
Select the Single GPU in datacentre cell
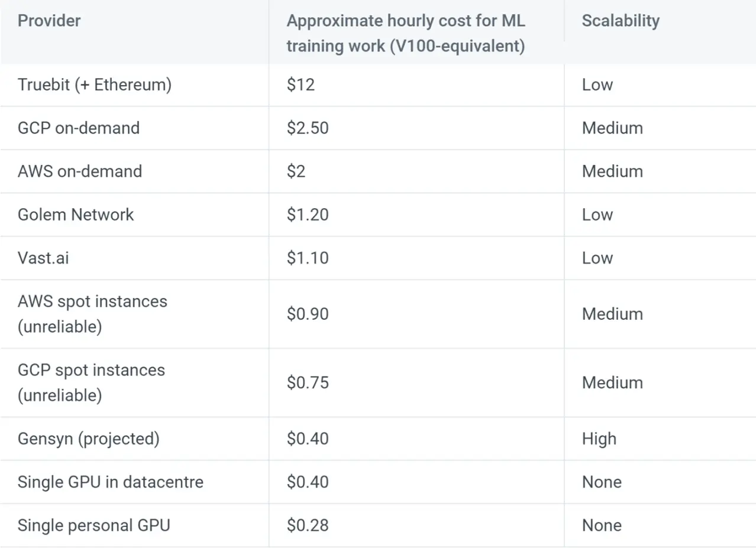tap(111, 482)
